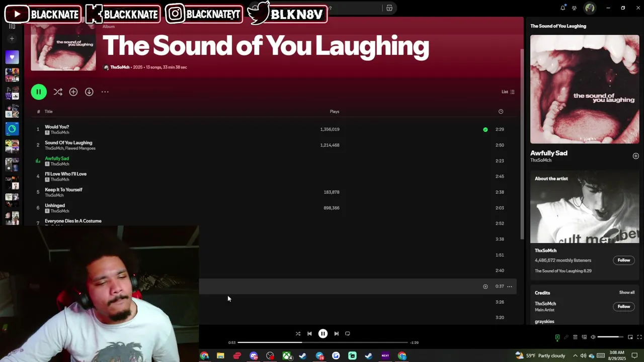Create a playlist with the sidebar plus

point(12,39)
